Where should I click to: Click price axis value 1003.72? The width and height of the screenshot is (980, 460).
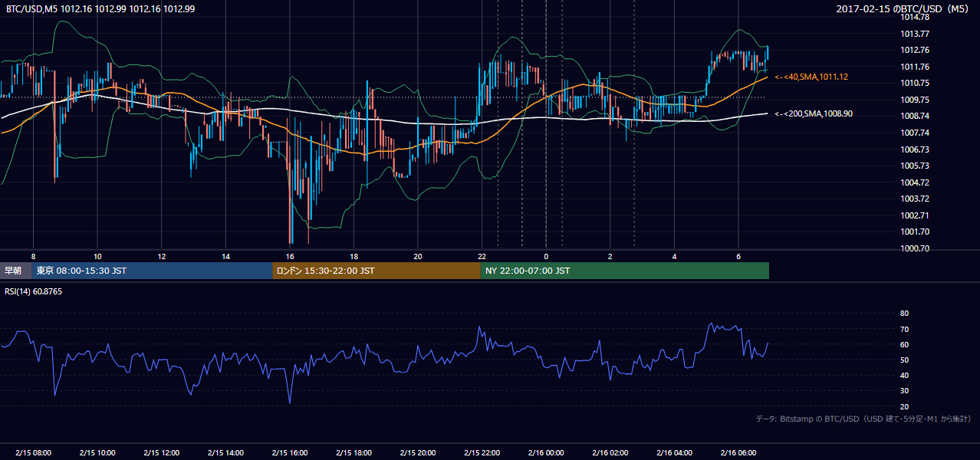[x=916, y=199]
